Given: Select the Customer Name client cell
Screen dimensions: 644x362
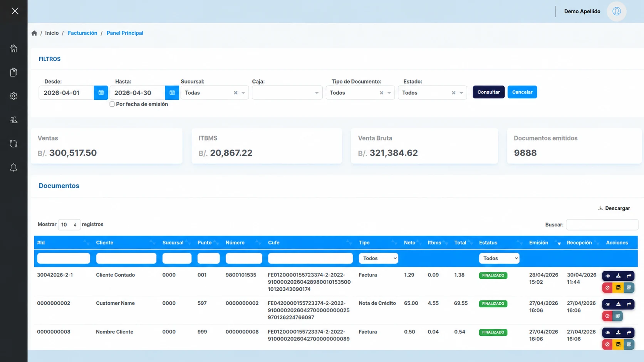Looking at the screenshot, I should 115,303.
